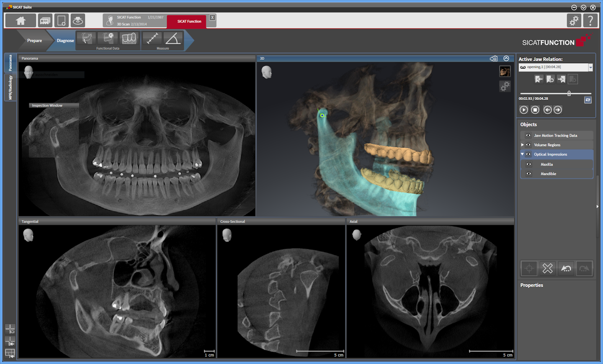
Task: Open the jaw motion functional data tool
Action: [87, 38]
